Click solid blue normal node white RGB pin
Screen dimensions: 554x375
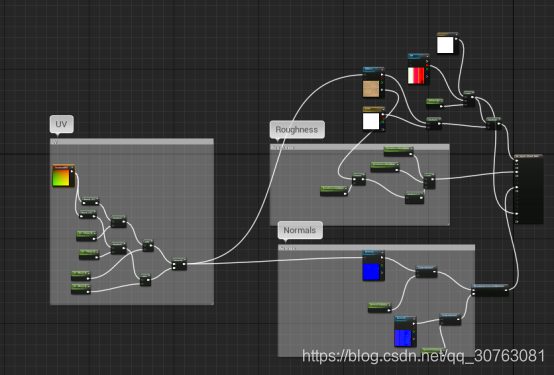pos(382,258)
